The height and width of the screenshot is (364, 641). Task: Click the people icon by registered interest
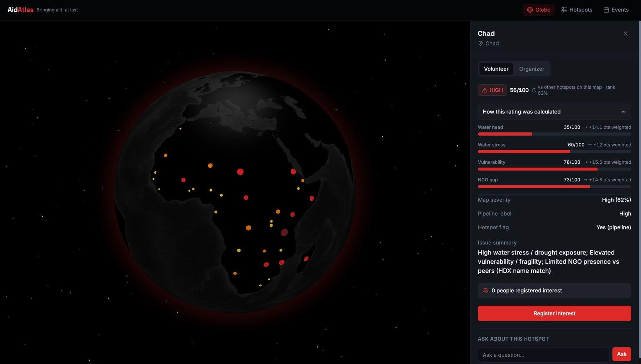point(485,291)
